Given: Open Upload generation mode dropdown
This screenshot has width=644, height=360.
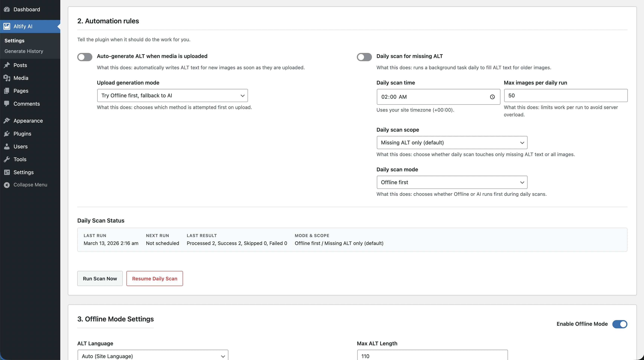Looking at the screenshot, I should pyautogui.click(x=172, y=95).
